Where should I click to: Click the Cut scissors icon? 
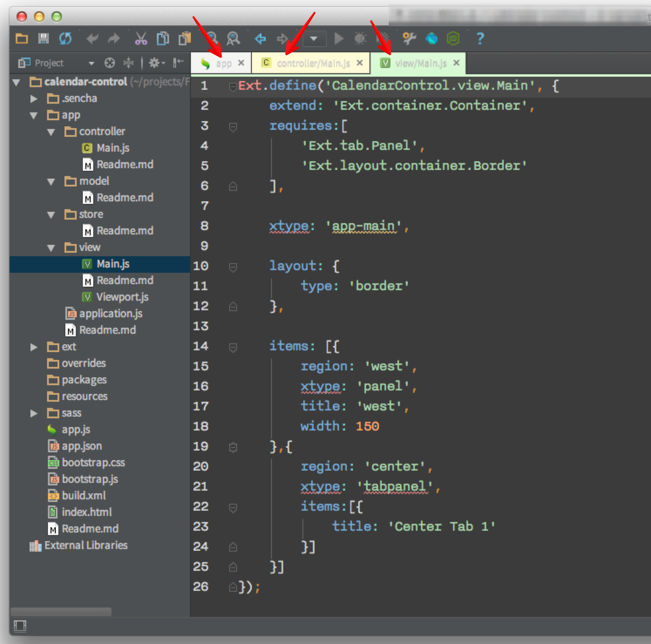[x=141, y=39]
